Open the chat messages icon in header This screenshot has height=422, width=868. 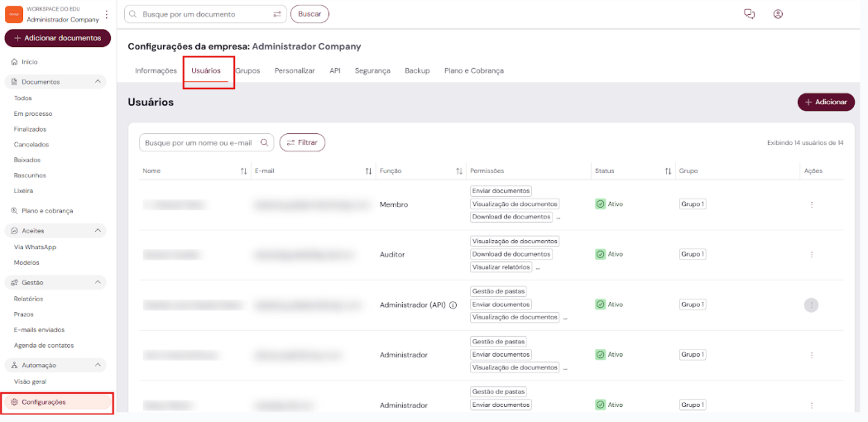(x=750, y=14)
